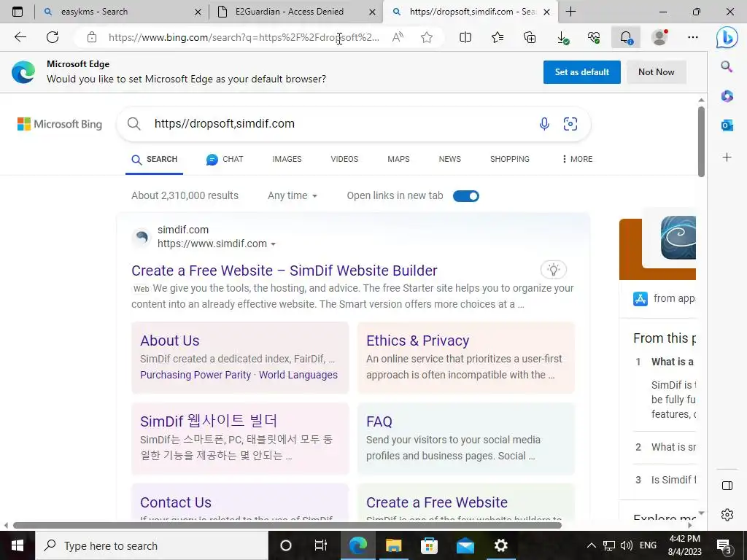Open the Contact Us sitelink

coord(176,502)
